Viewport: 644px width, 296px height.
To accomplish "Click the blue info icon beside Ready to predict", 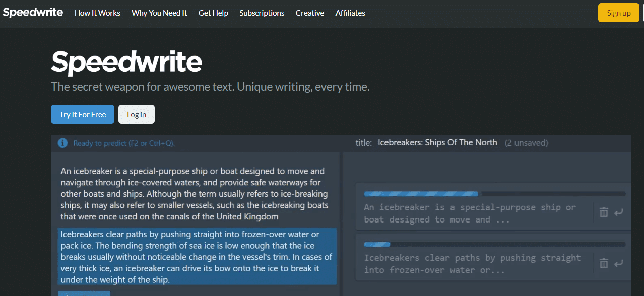I will point(63,143).
